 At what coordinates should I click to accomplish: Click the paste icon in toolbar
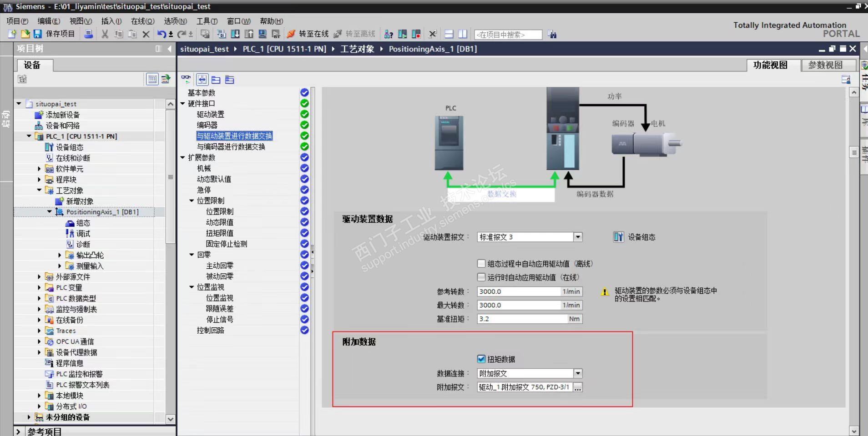point(132,34)
